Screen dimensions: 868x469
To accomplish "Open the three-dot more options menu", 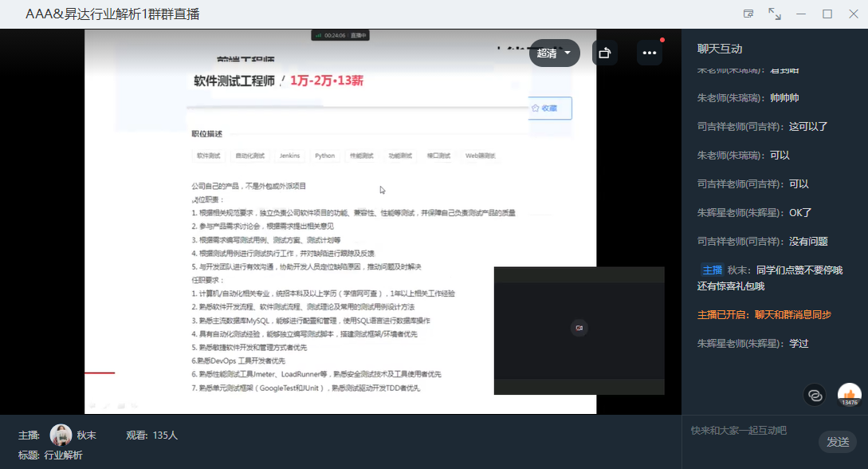I will click(650, 53).
